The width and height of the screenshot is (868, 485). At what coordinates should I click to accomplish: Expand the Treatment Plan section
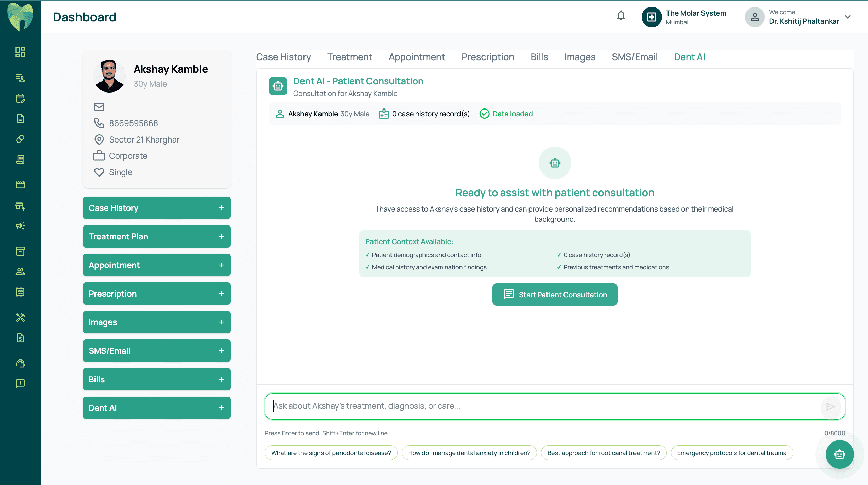tap(221, 236)
